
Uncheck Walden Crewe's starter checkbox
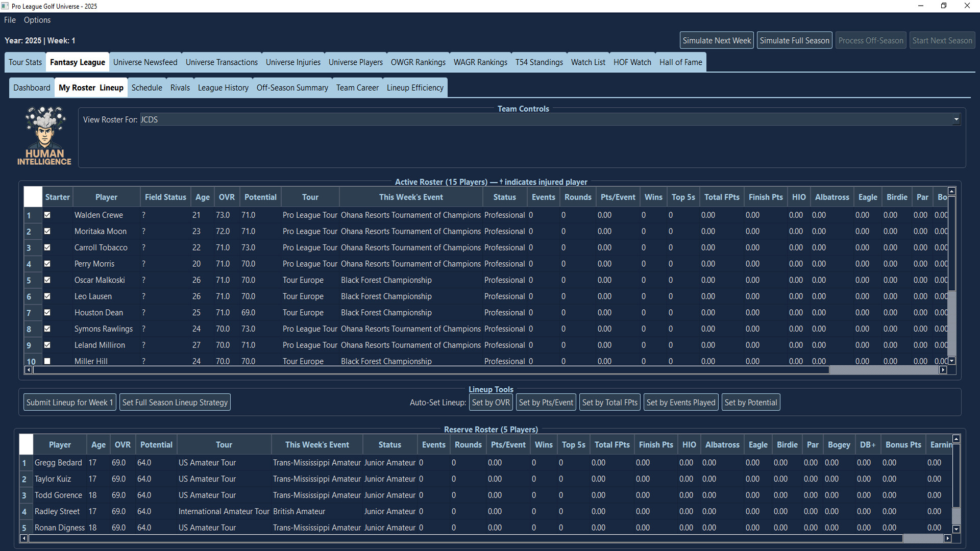click(47, 215)
